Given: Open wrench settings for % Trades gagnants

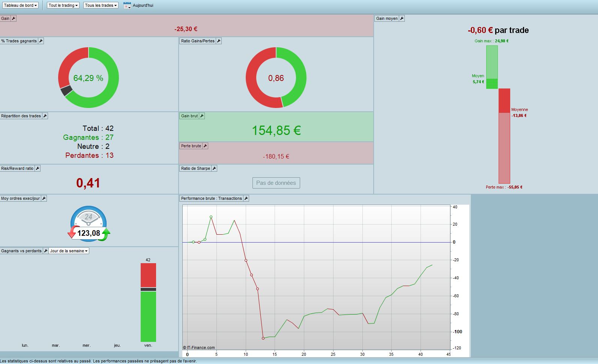Looking at the screenshot, I should coord(41,41).
